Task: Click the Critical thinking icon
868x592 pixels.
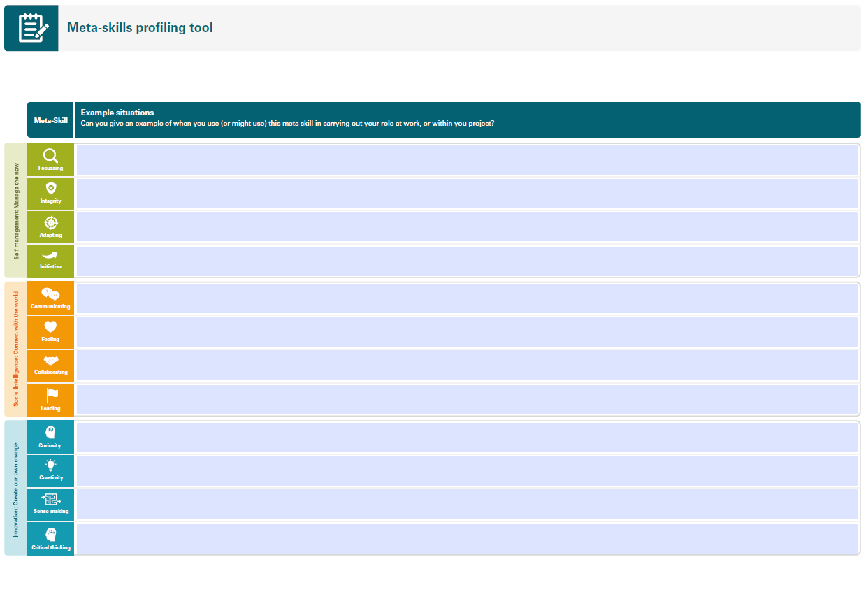Action: pos(50,533)
